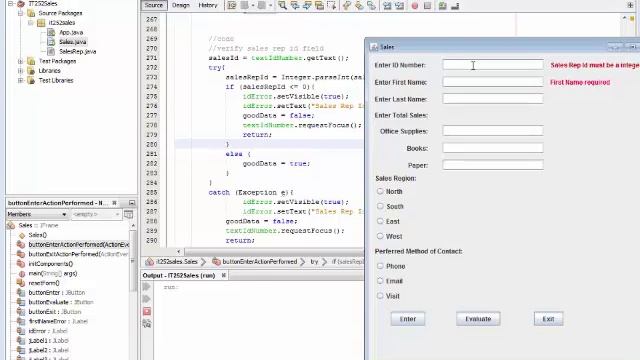Jump to Next Bookmark icon
This screenshot has height=360, width=640.
tap(359, 5)
